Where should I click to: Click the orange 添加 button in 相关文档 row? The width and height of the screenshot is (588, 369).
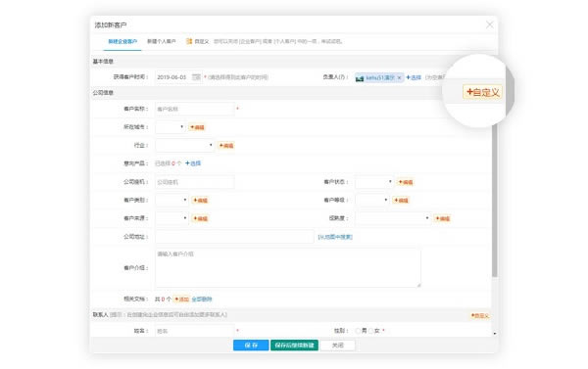[181, 299]
